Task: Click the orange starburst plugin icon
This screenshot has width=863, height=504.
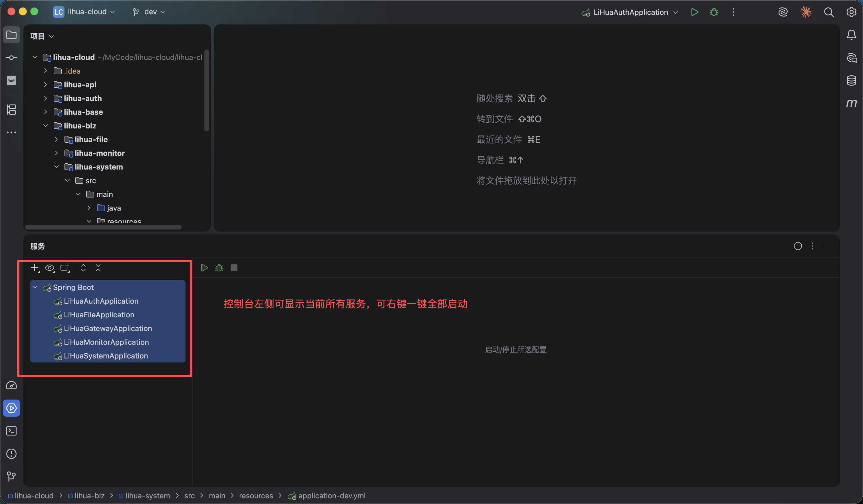Action: pyautogui.click(x=806, y=12)
